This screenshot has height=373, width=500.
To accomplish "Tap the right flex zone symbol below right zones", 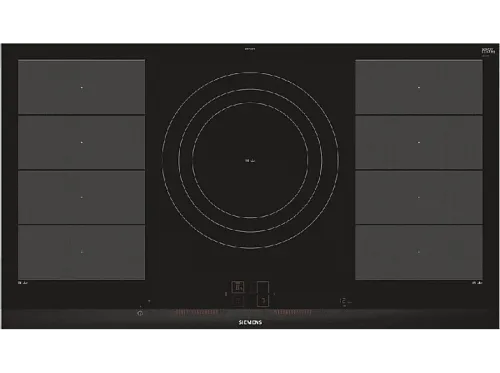I will click(x=477, y=283).
